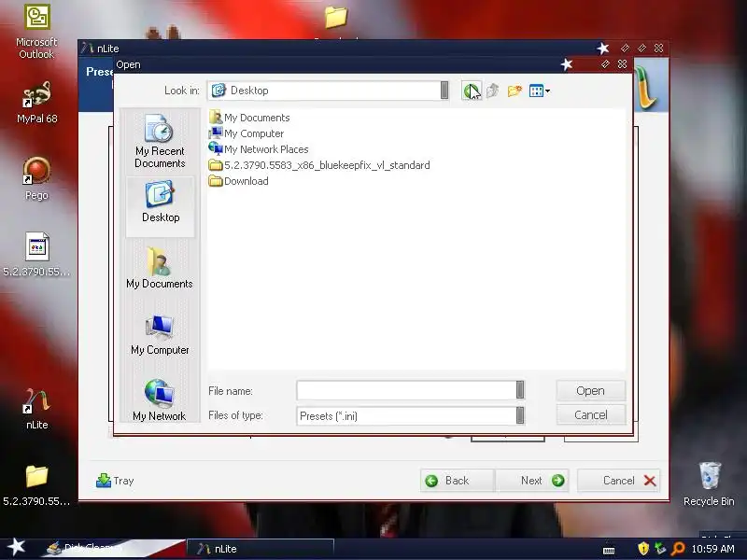Select My Computer in the file list

(x=247, y=133)
